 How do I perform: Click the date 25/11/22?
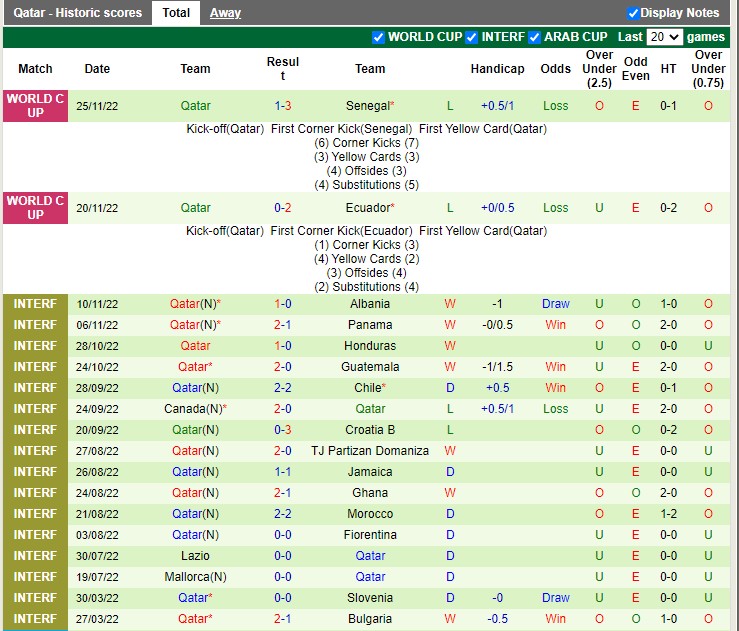[97, 106]
